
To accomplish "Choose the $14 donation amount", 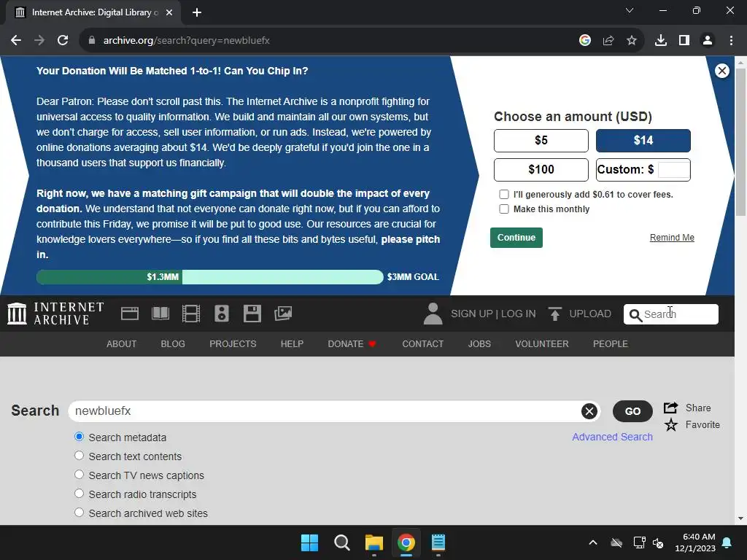I will coord(643,141).
